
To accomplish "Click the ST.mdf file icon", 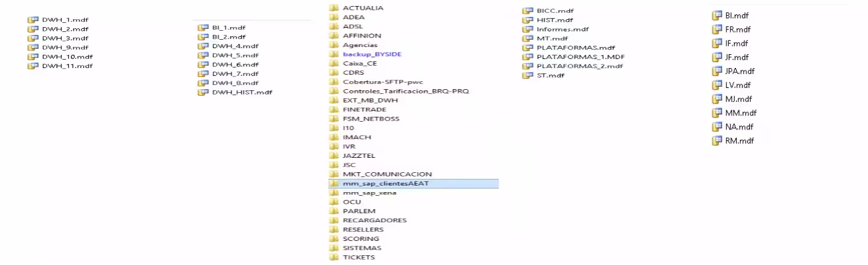I will (527, 75).
